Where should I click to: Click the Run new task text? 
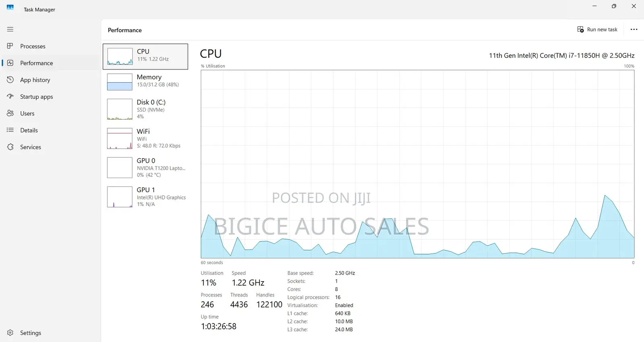tap(602, 29)
